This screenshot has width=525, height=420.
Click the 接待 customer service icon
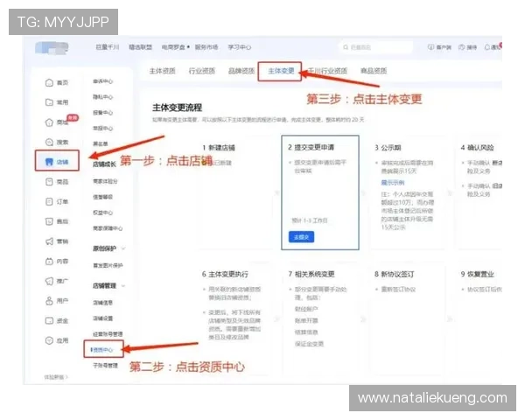coord(462,47)
